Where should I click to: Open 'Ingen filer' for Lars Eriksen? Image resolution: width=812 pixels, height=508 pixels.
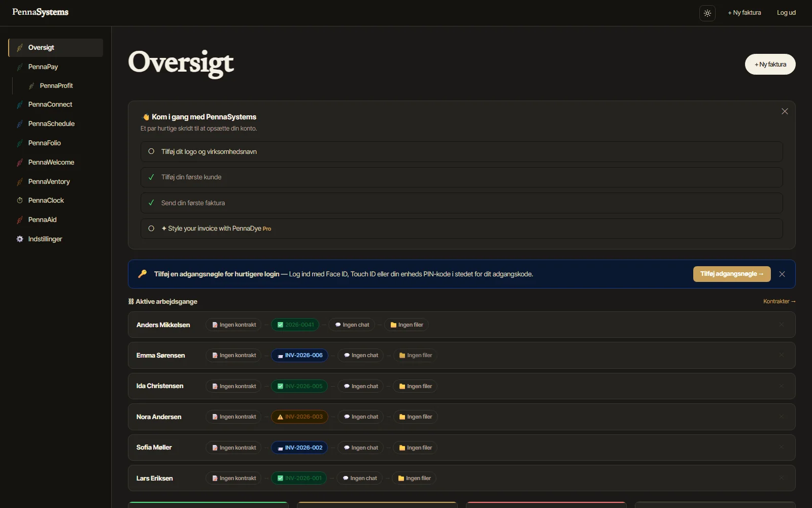pyautogui.click(x=414, y=479)
